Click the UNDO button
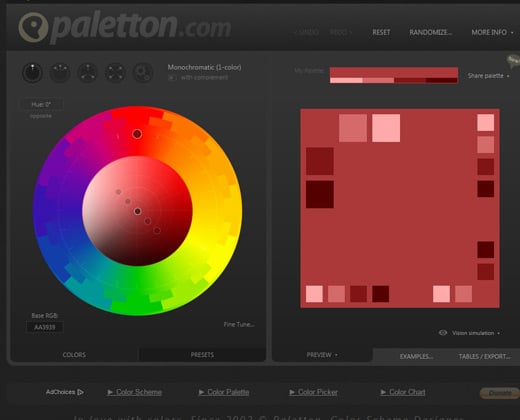 [x=307, y=32]
